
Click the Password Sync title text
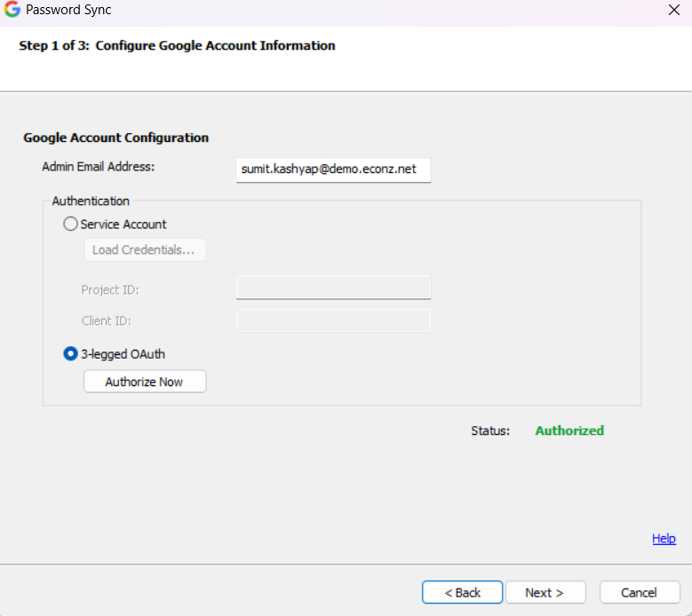[68, 10]
